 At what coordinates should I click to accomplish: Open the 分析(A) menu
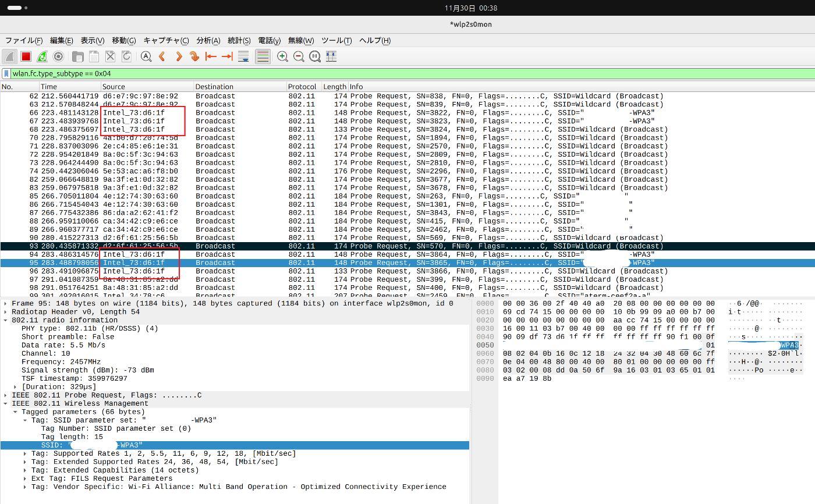[208, 41]
